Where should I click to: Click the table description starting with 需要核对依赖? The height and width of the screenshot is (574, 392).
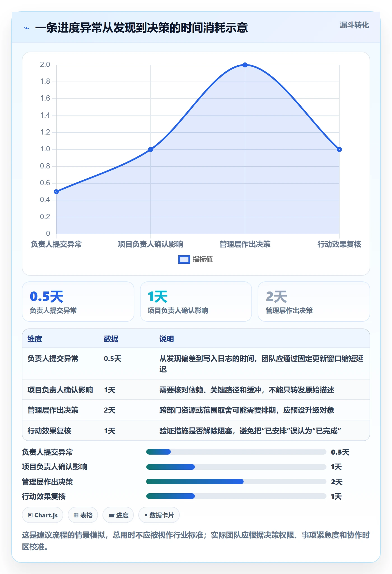click(247, 390)
